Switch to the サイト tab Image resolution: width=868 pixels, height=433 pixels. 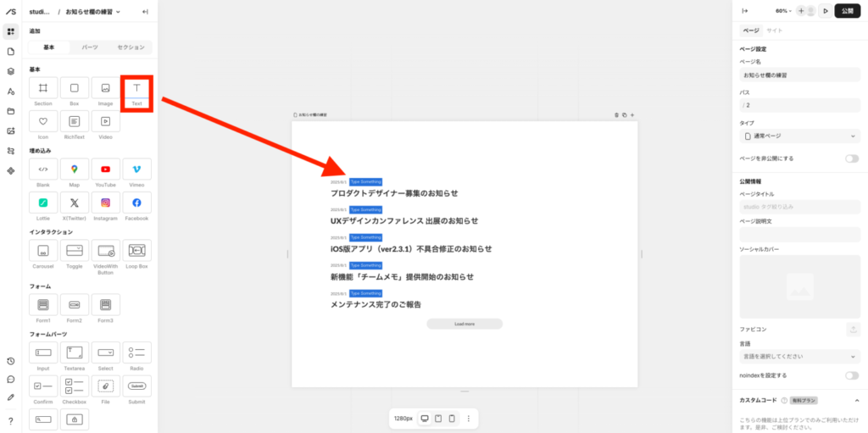pyautogui.click(x=774, y=31)
